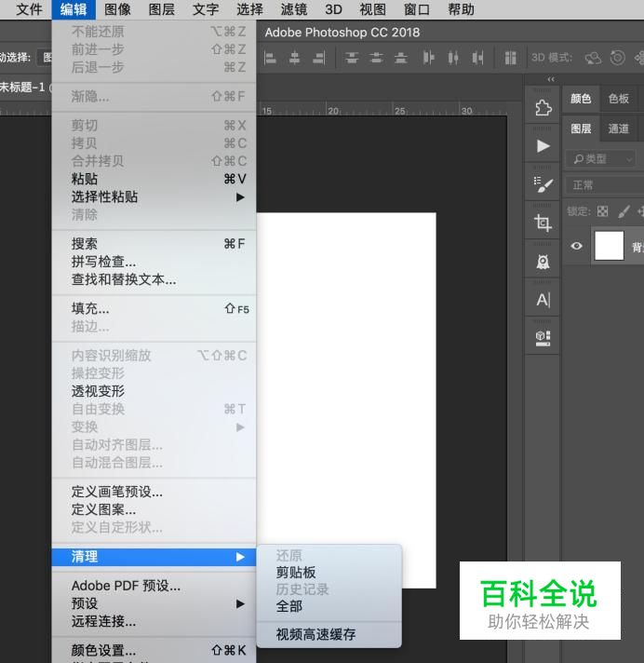
Task: Switch to the 色板 panel tab
Action: click(x=618, y=99)
